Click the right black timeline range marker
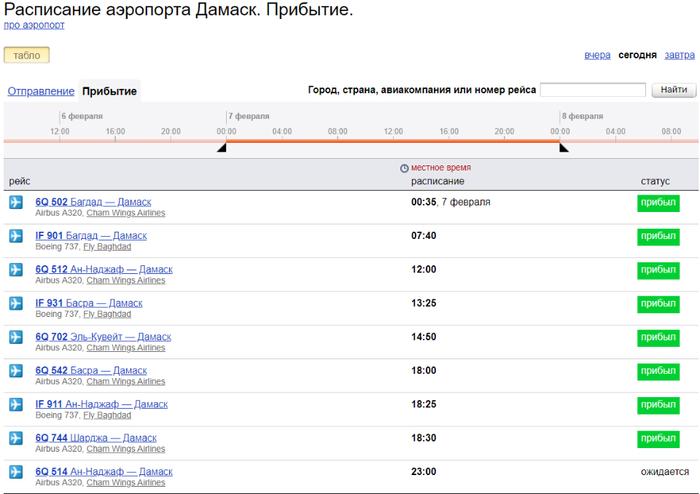Screen dimensions: 700x494 pos(563,148)
